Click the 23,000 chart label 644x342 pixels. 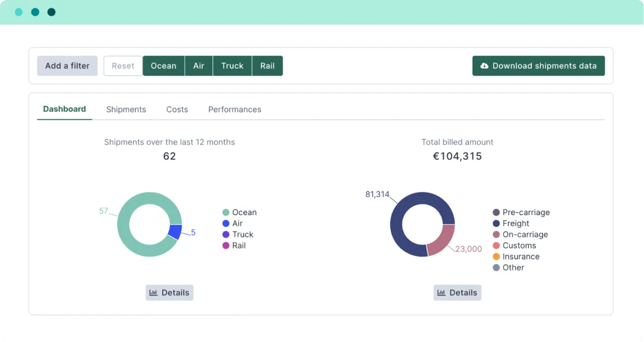[468, 249]
